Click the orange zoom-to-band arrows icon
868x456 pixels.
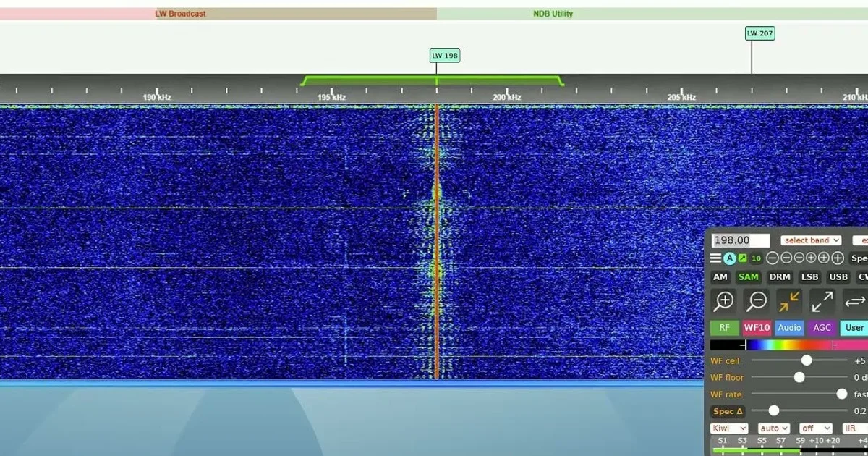point(789,301)
